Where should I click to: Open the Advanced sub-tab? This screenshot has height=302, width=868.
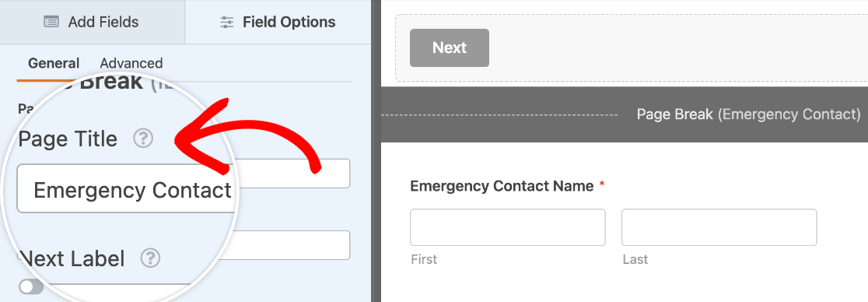131,63
